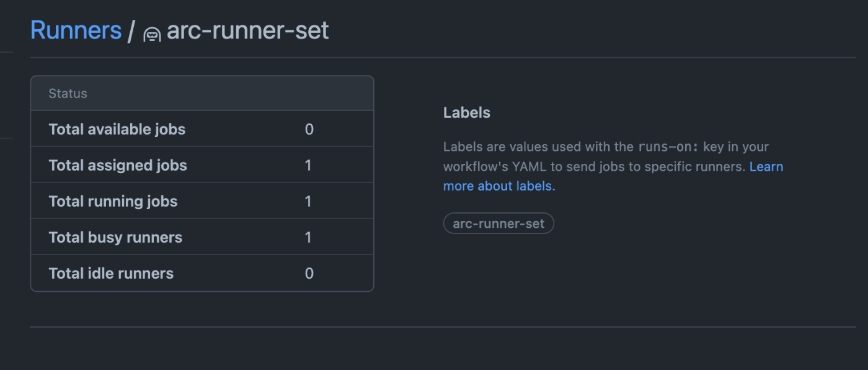Screen dimensions: 868x370
Task: Select the Total running jobs row
Action: (202, 201)
